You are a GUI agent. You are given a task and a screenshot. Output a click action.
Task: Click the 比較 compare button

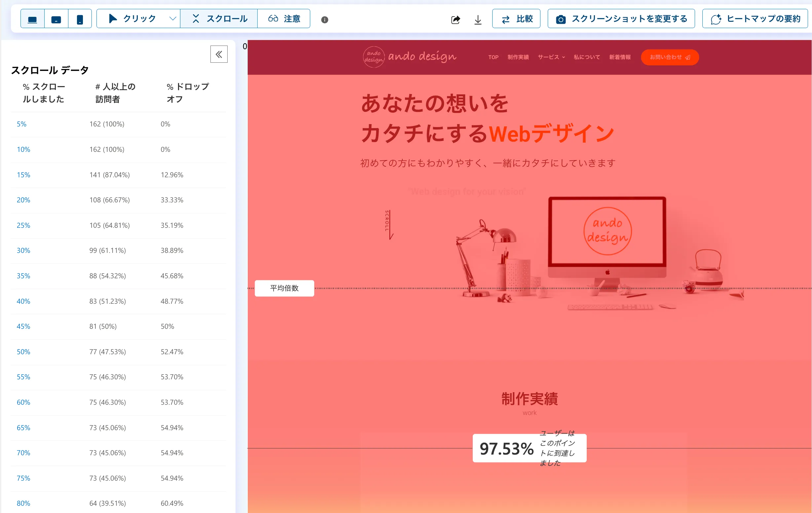coord(516,18)
